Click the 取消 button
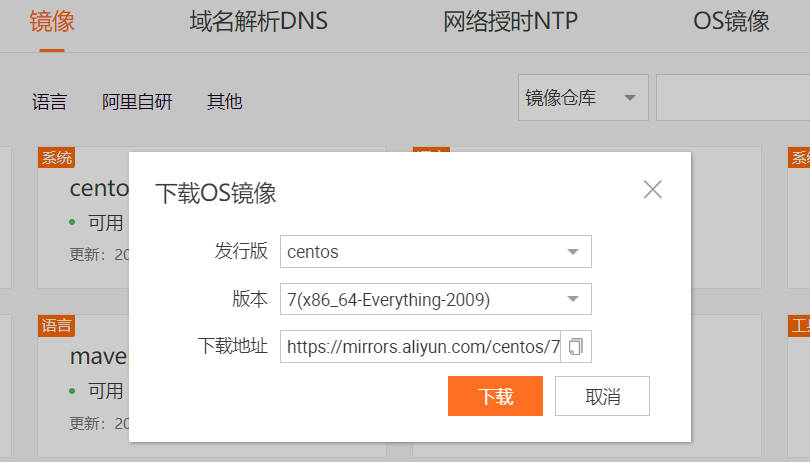Image resolution: width=810 pixels, height=462 pixels. (x=602, y=396)
